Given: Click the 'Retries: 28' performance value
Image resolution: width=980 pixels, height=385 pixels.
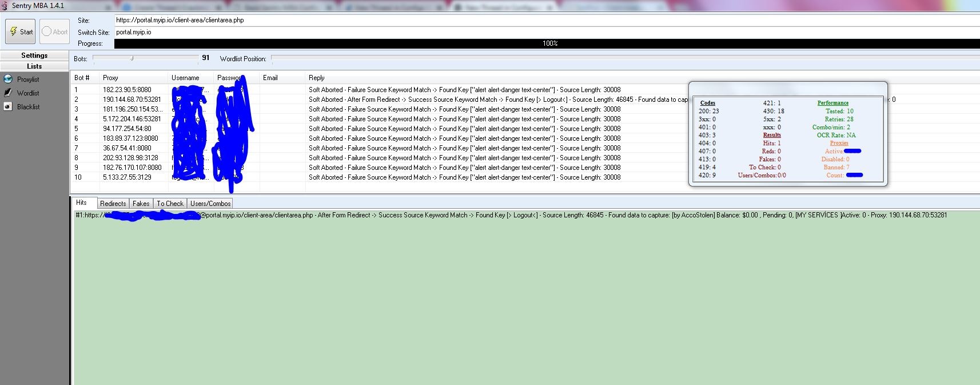Looking at the screenshot, I should pos(839,120).
